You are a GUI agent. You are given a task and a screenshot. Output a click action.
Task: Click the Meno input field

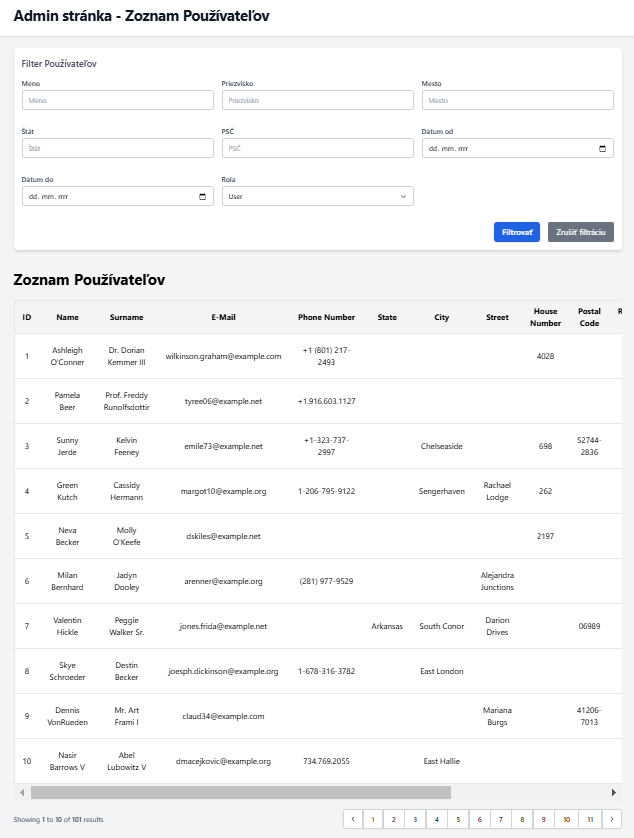click(118, 100)
